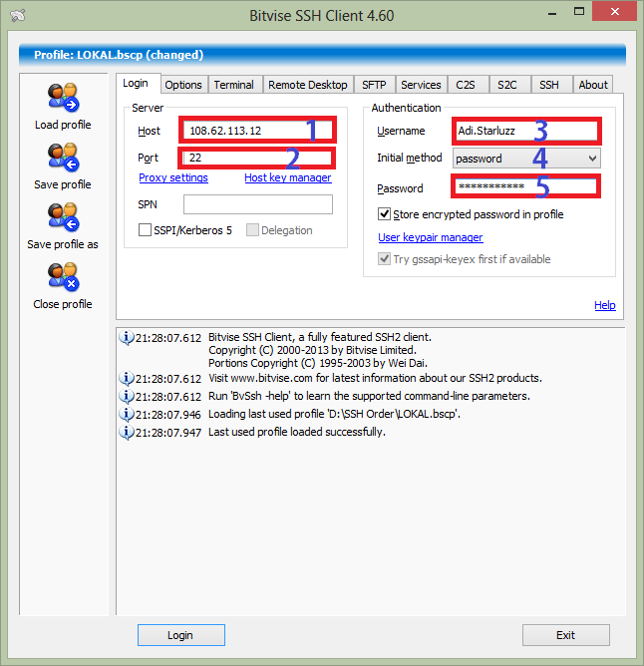Open the Initial method dropdown

point(526,159)
